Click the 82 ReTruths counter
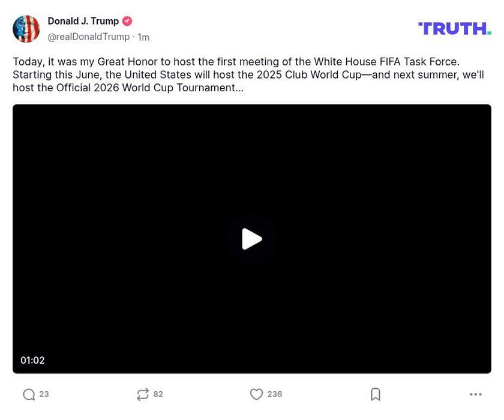Screen dimensions: 504x420 click(158, 394)
